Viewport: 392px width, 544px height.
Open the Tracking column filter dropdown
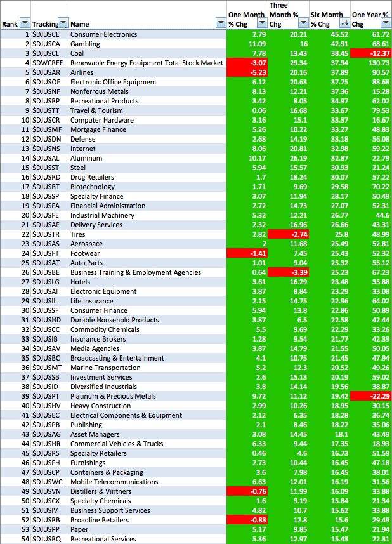(x=63, y=23)
